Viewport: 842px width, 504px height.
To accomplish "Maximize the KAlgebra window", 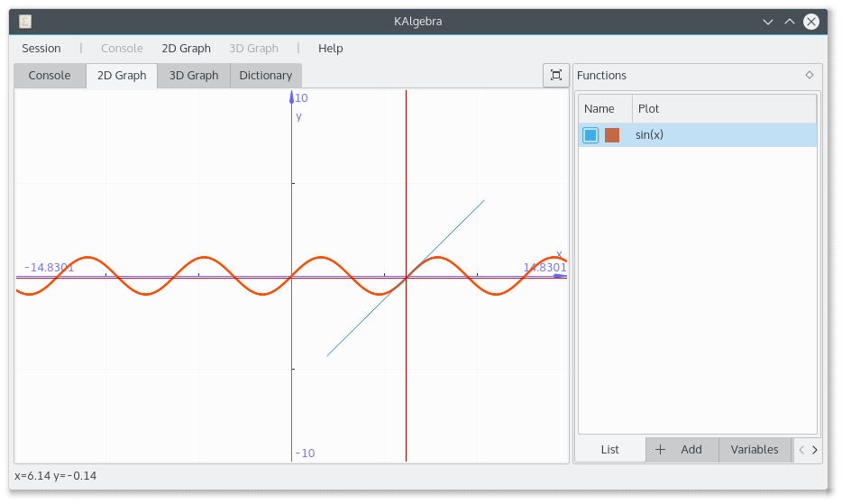I will pyautogui.click(x=790, y=22).
